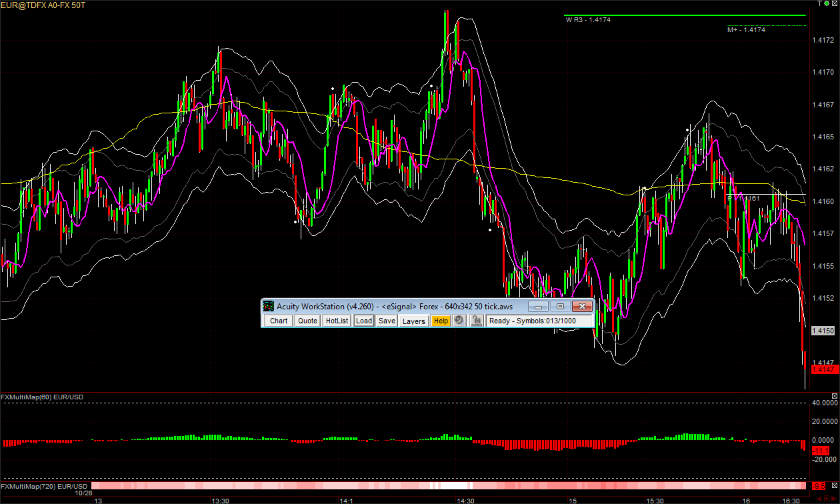
Task: Click the speaker sound icon in toolbar
Action: (x=459, y=321)
